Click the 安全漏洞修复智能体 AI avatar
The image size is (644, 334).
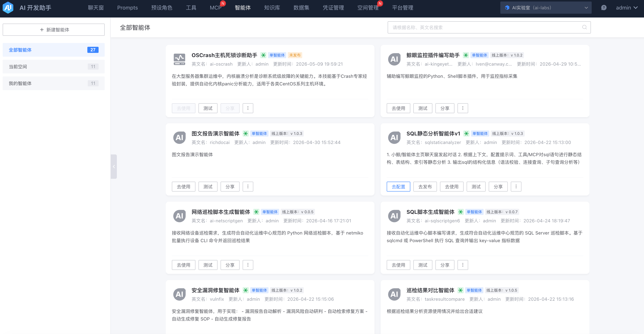[x=179, y=294]
